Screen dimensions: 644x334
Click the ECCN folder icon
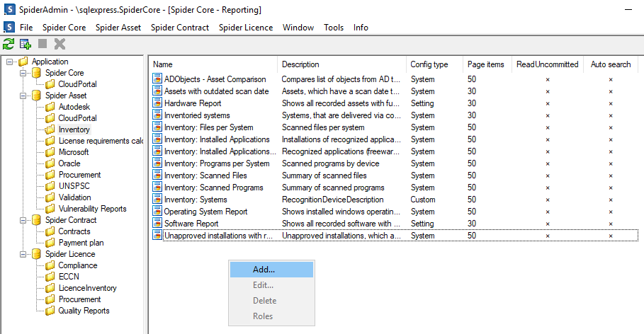point(50,277)
